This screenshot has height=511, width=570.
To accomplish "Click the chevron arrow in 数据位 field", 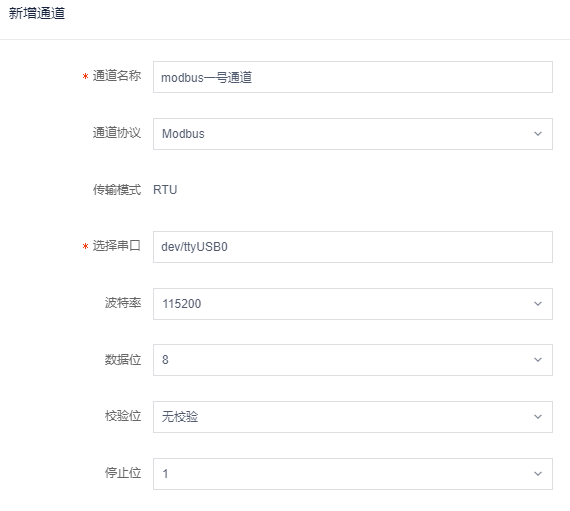I will point(538,360).
